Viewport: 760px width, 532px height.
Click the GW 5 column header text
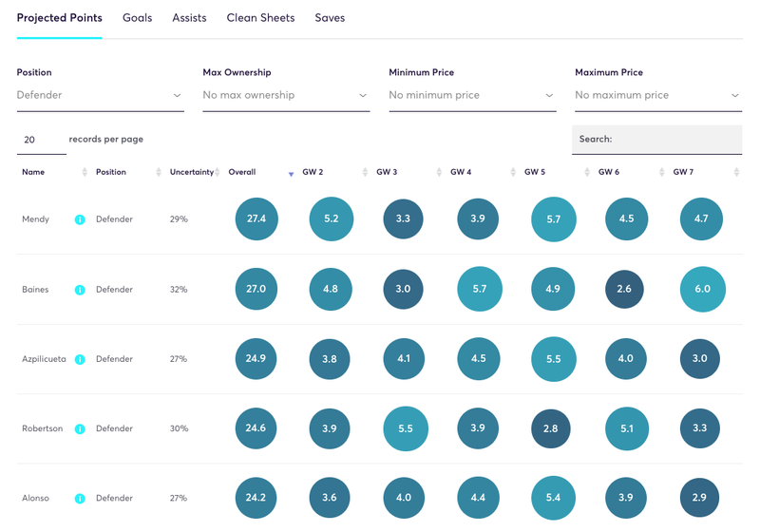535,172
